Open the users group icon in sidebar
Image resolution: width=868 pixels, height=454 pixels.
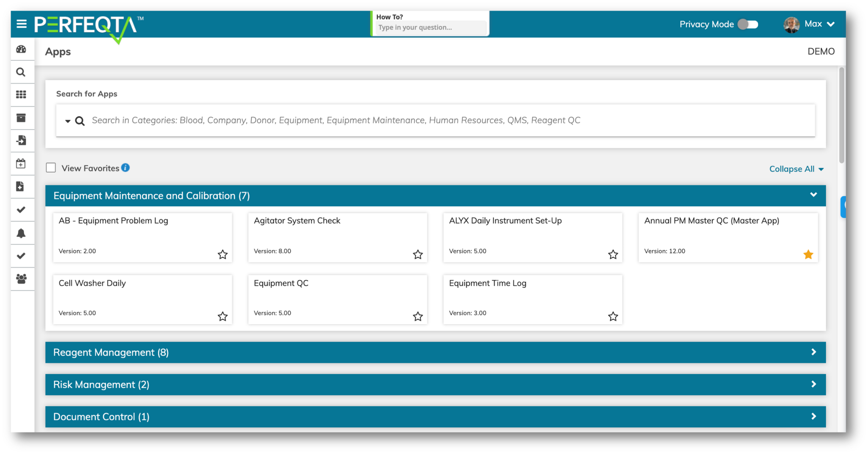(x=21, y=279)
